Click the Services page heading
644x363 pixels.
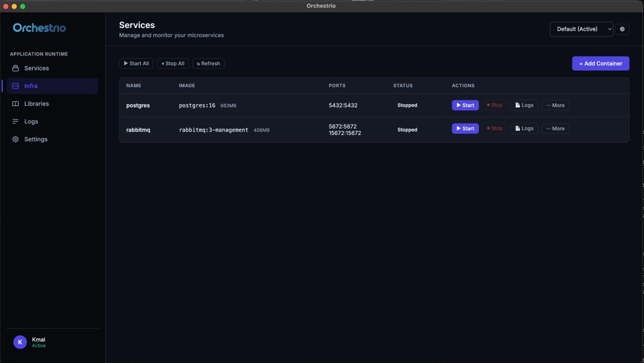tap(137, 25)
